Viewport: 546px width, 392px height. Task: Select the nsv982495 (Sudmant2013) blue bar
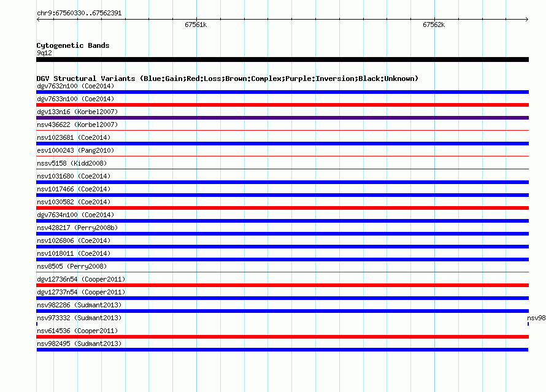(x=282, y=350)
